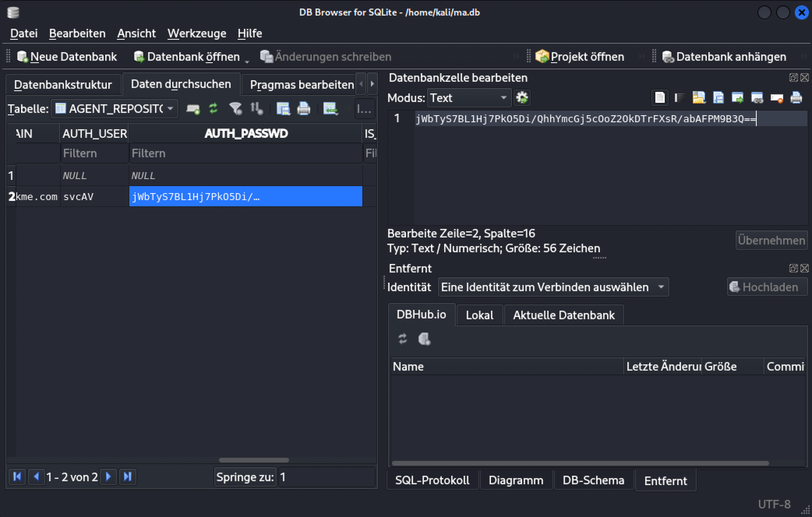This screenshot has width=812, height=517.
Task: Set cell to NULL with the red-dot icon
Action: (x=777, y=98)
